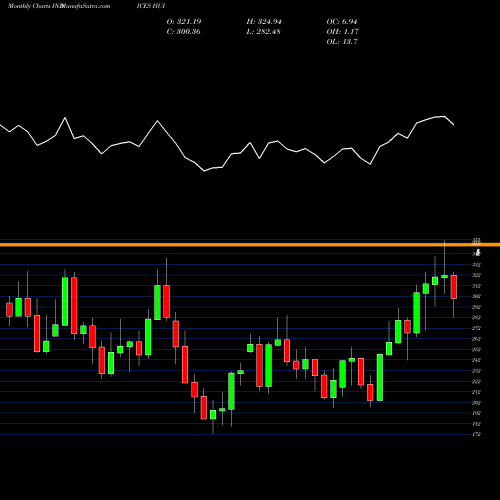This screenshot has width=500, height=500.
Task: Click the 332 price axis label
Action: point(476,265)
